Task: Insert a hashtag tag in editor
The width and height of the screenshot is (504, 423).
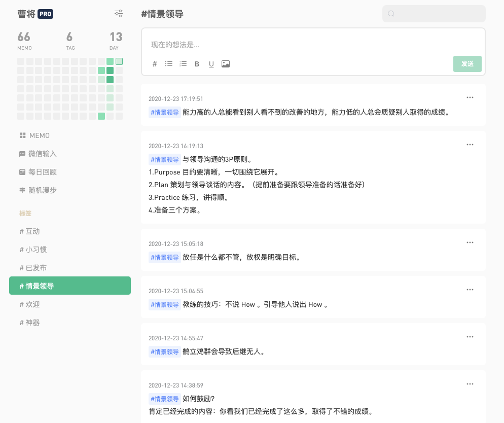Action: tap(155, 64)
